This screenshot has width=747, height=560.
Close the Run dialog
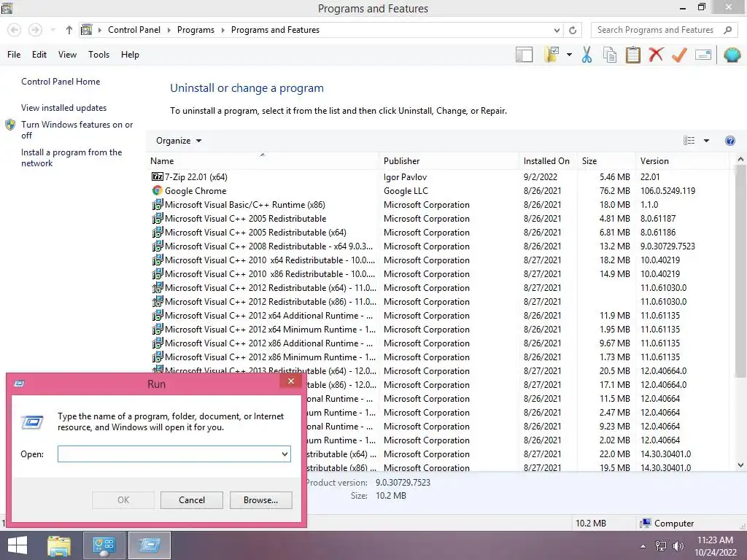pos(290,381)
